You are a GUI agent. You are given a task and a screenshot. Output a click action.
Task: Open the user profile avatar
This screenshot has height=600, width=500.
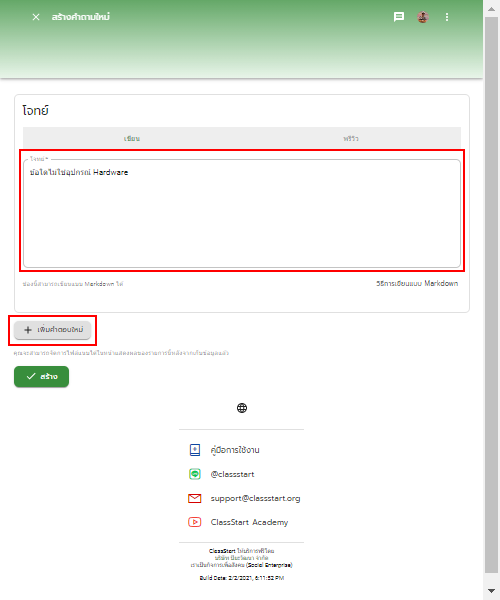click(423, 17)
